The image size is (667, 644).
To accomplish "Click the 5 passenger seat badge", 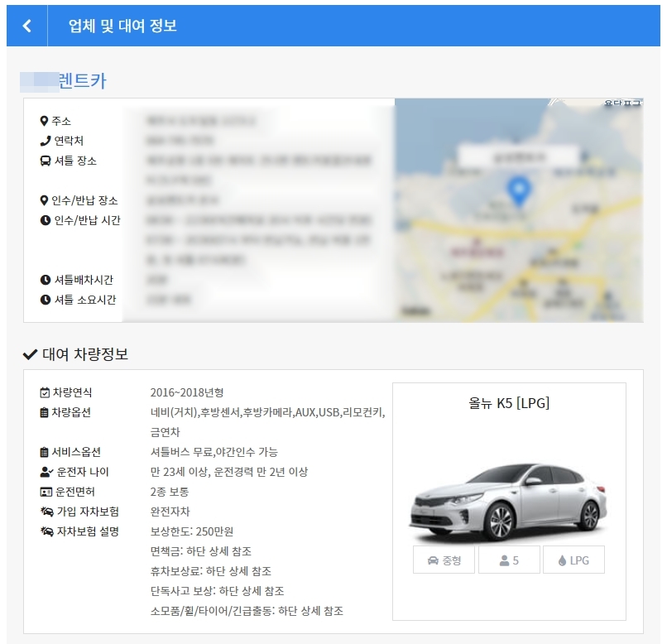I will (x=509, y=560).
